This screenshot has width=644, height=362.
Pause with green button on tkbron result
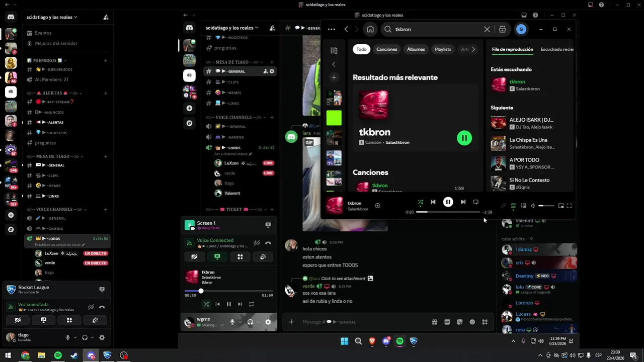click(464, 138)
